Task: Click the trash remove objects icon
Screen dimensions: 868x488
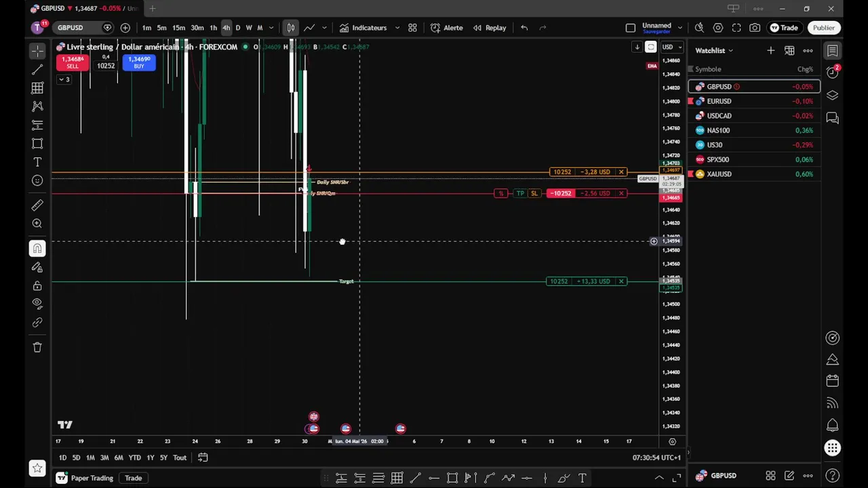Action: click(37, 347)
